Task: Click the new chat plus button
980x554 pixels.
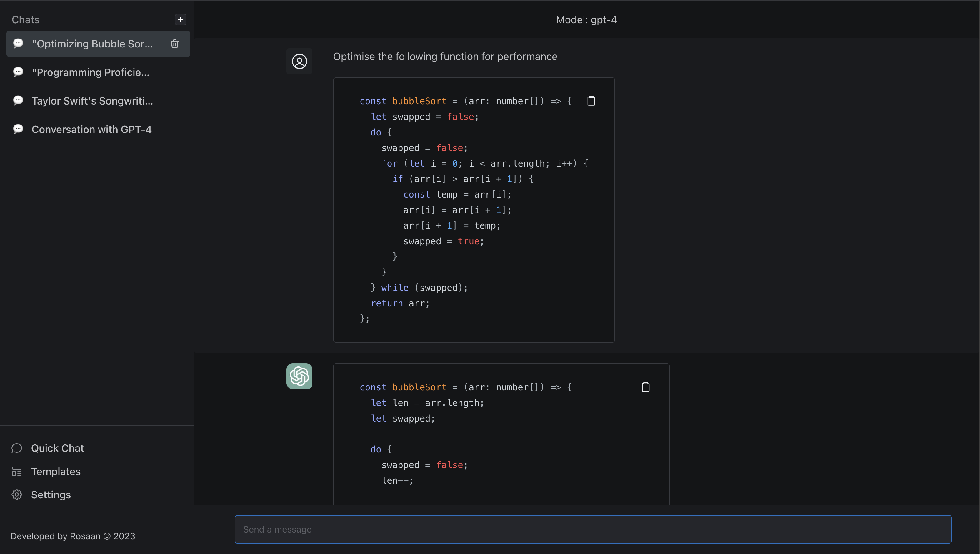Action: pos(180,19)
